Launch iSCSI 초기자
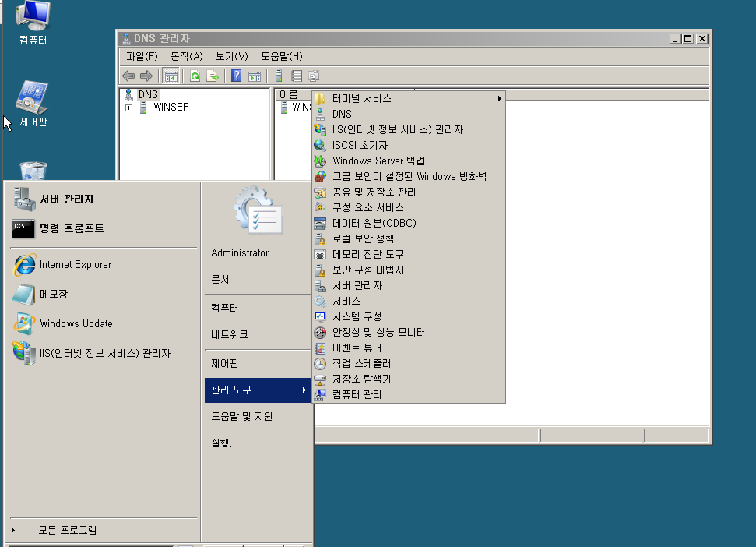The image size is (756, 547). [x=409, y=145]
